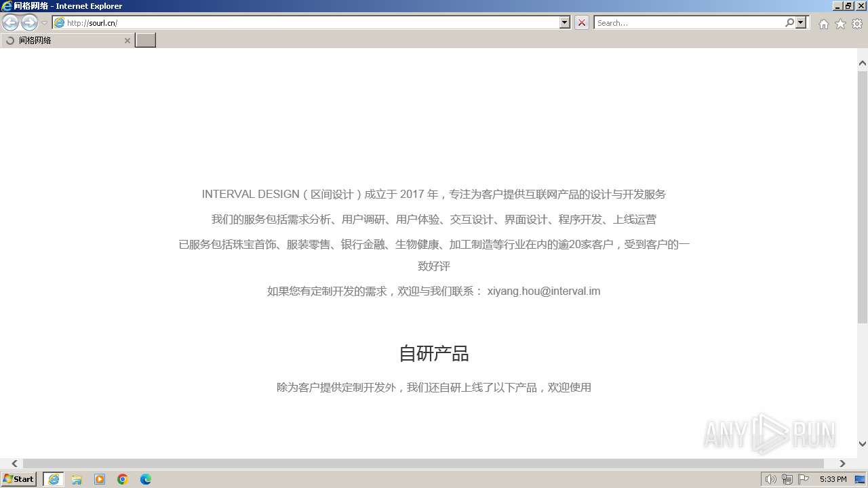Open the media player taskbar icon
This screenshot has width=868, height=488.
pos(100,479)
